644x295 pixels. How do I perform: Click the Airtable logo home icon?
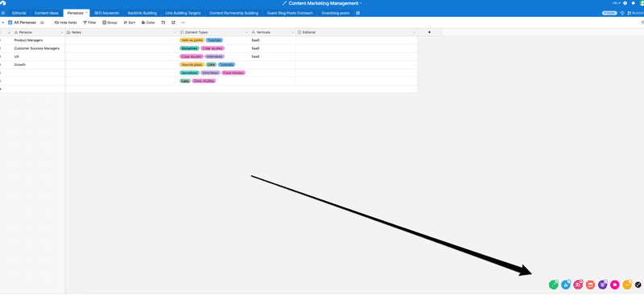3,3
